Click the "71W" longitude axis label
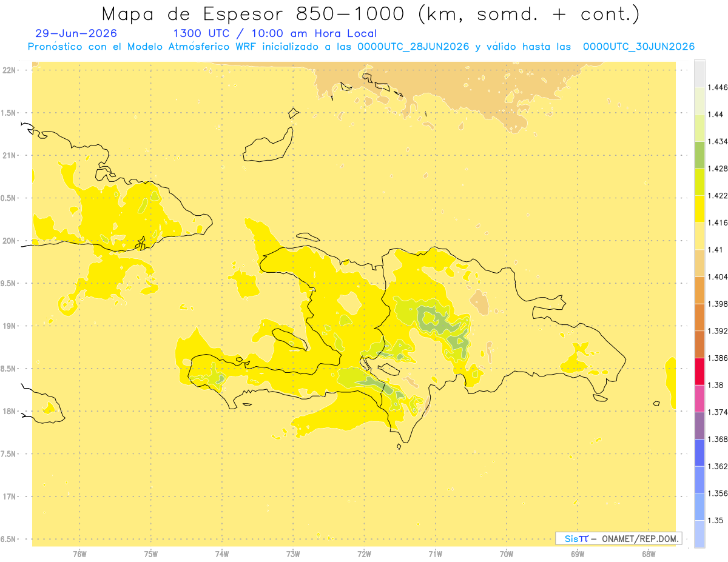The height and width of the screenshot is (562, 728). click(435, 554)
